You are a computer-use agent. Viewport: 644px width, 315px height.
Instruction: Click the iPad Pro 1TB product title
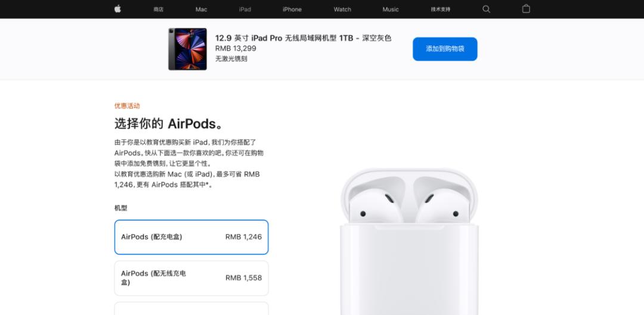coord(303,38)
